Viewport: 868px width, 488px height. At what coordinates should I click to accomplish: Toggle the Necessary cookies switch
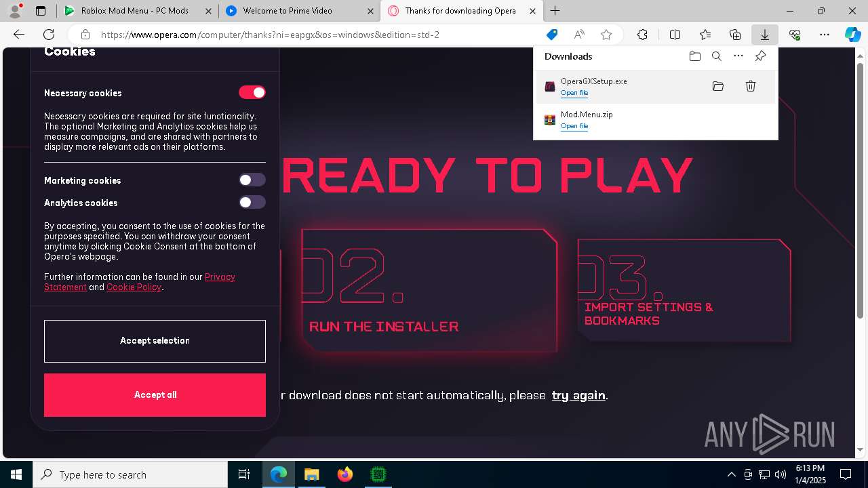(252, 92)
